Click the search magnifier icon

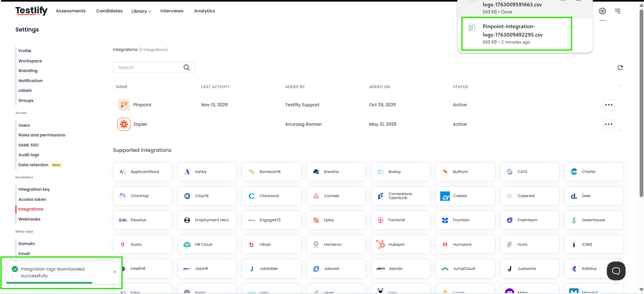pyautogui.click(x=187, y=68)
